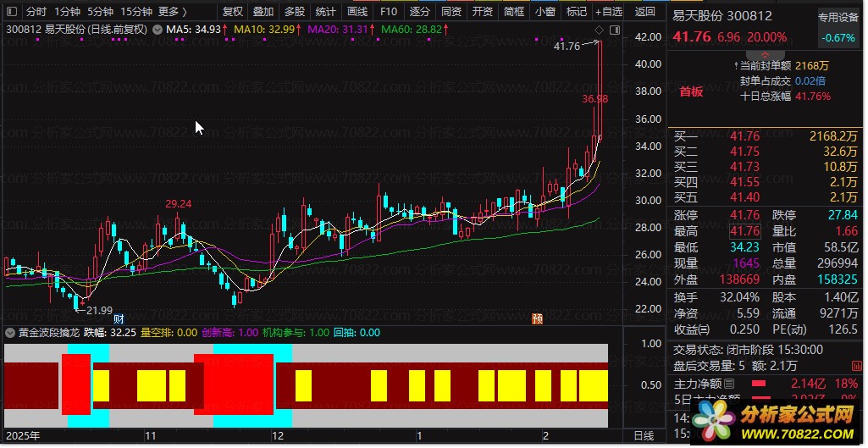Screen dimensions: 868x448
Task: Click the 返回 back button
Action: pyautogui.click(x=645, y=12)
